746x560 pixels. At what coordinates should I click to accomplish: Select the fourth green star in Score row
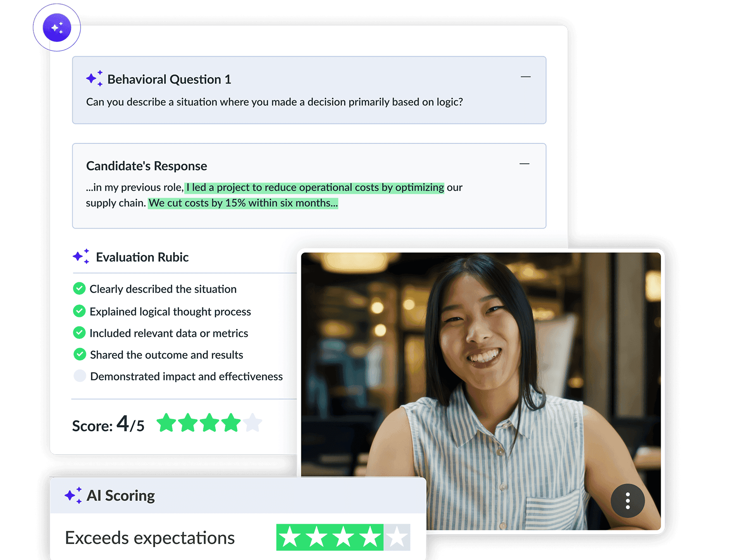coord(231,423)
